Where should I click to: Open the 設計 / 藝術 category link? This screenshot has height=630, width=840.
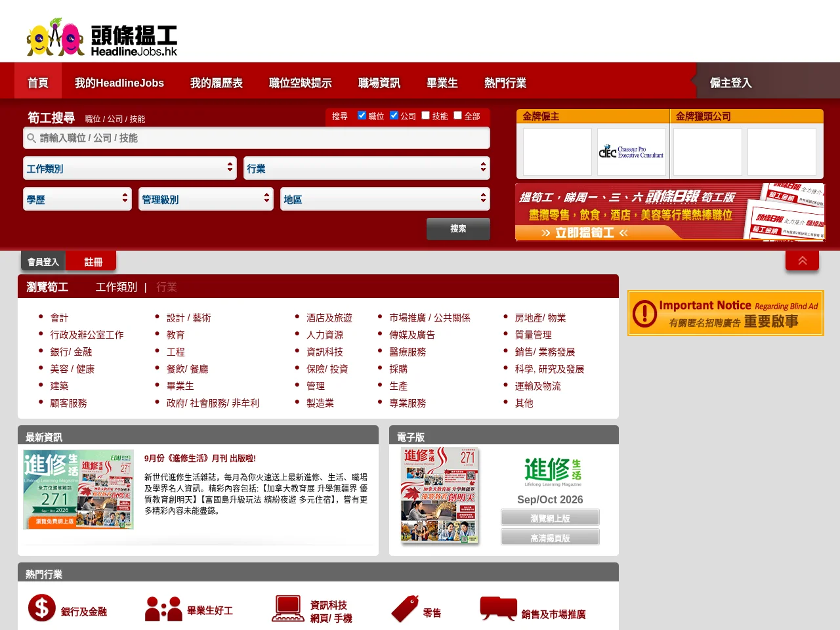coord(189,318)
